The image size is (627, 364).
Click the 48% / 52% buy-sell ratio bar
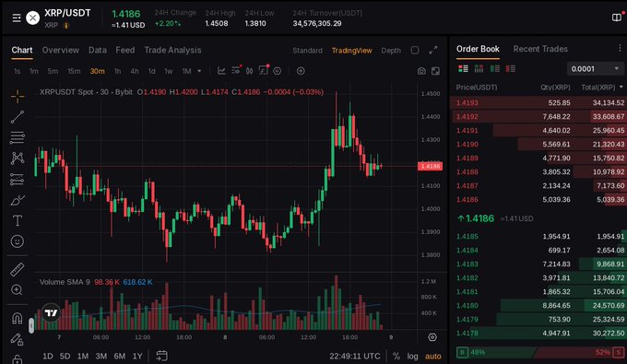540,352
